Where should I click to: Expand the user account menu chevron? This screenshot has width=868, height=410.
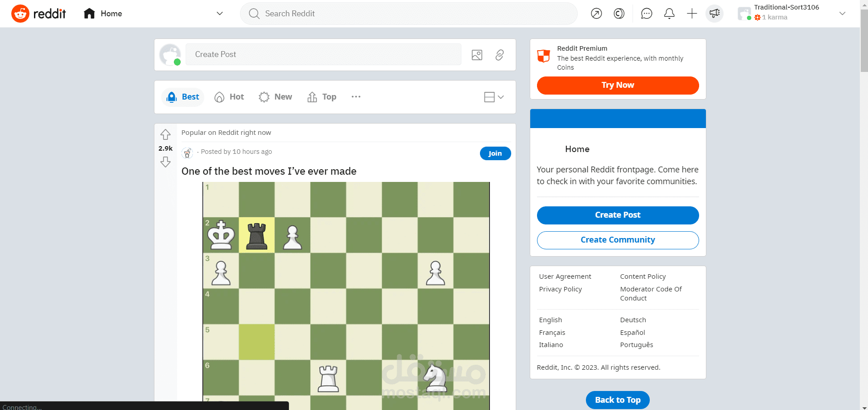point(842,14)
